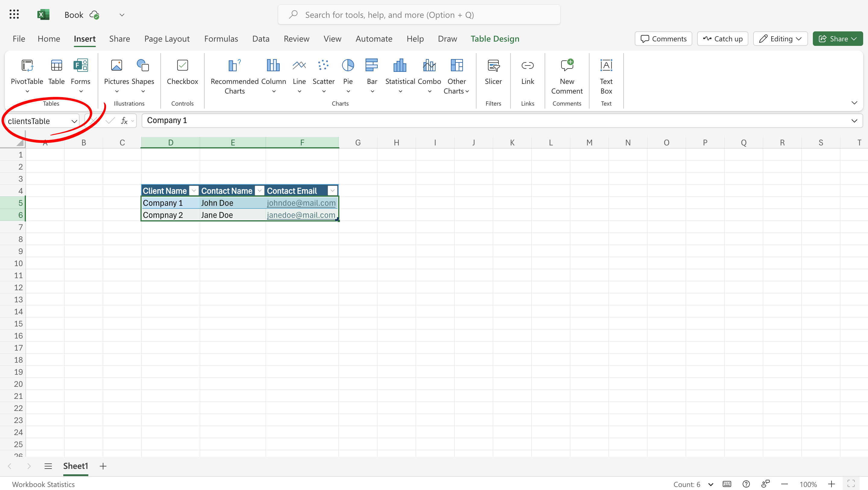Add a new sheet

pos(103,466)
